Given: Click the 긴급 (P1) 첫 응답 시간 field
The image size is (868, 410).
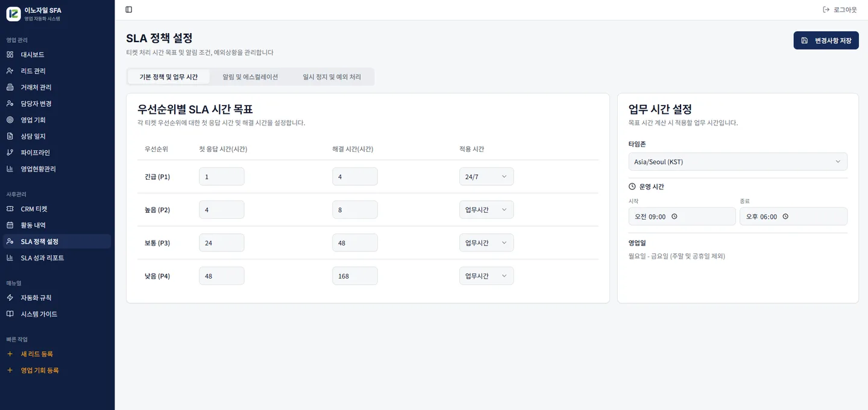Looking at the screenshot, I should 222,177.
